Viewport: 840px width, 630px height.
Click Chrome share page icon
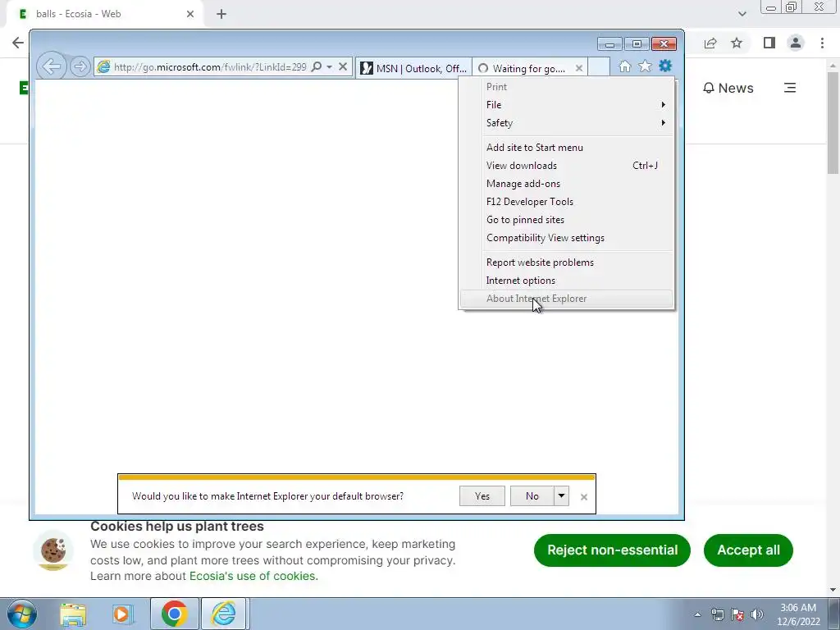pos(710,43)
